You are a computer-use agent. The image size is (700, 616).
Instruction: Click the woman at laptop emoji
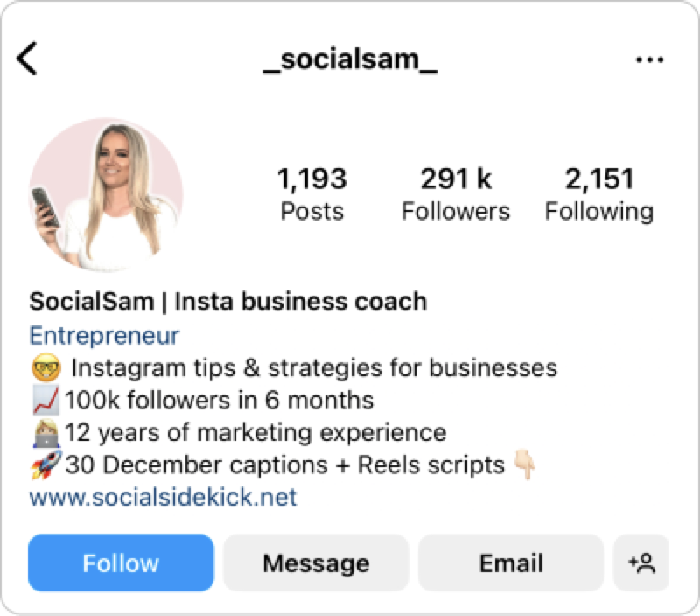44,433
